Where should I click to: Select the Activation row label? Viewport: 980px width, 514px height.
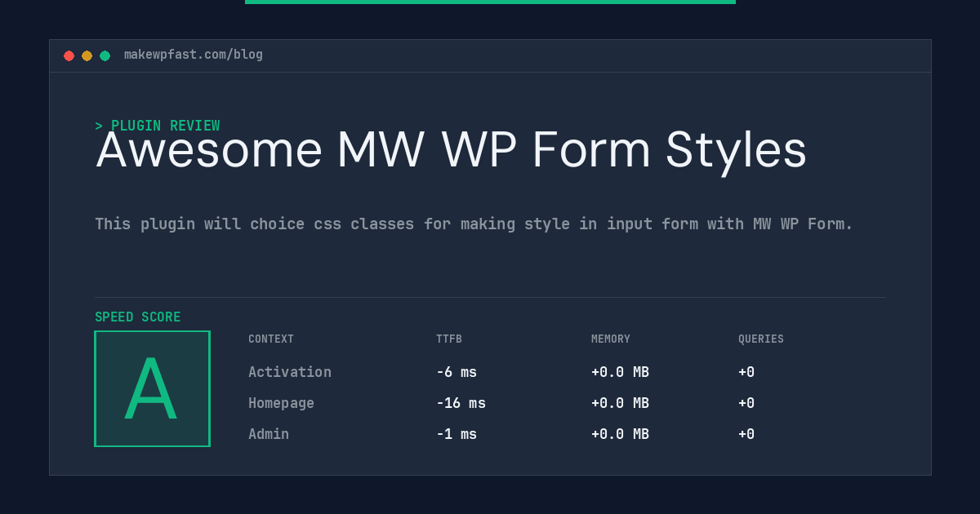click(x=290, y=372)
